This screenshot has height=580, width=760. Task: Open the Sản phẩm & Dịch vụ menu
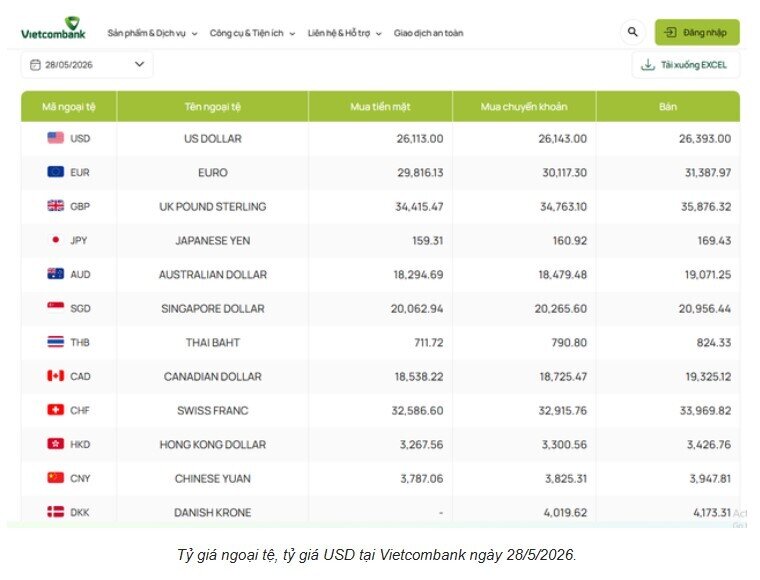[x=146, y=33]
